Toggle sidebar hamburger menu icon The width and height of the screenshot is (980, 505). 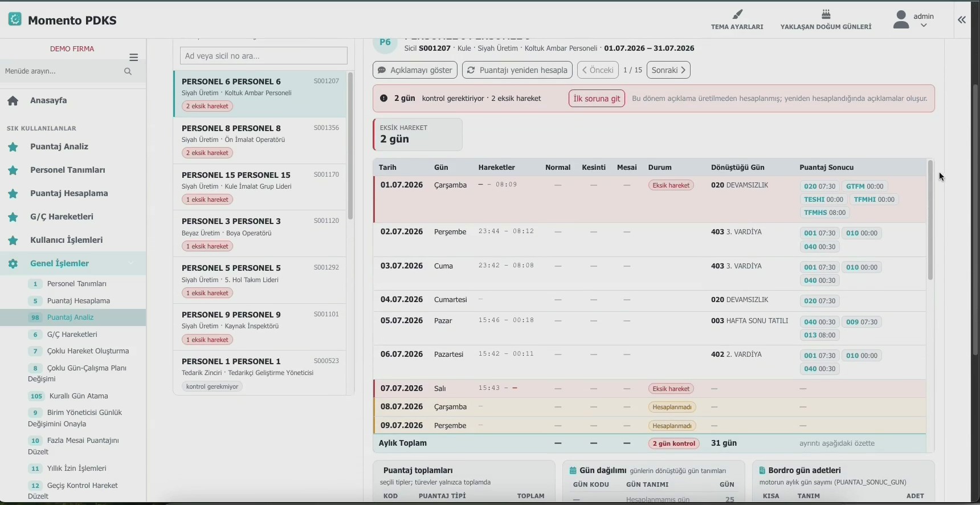[x=134, y=57]
